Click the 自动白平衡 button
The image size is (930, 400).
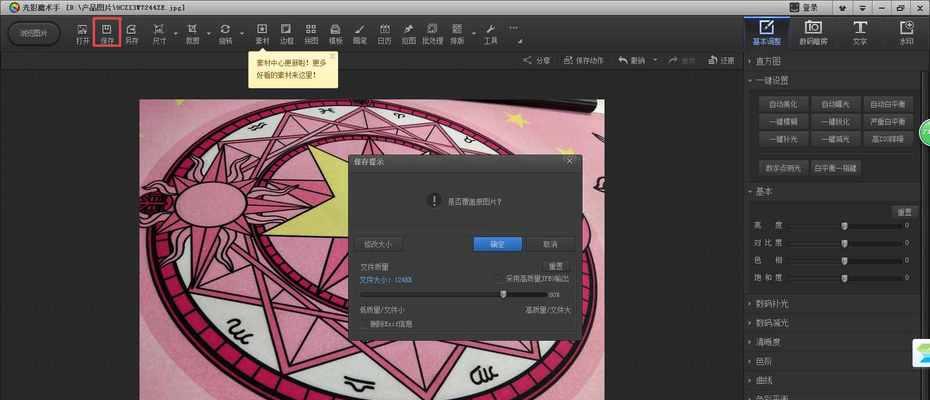tap(888, 104)
